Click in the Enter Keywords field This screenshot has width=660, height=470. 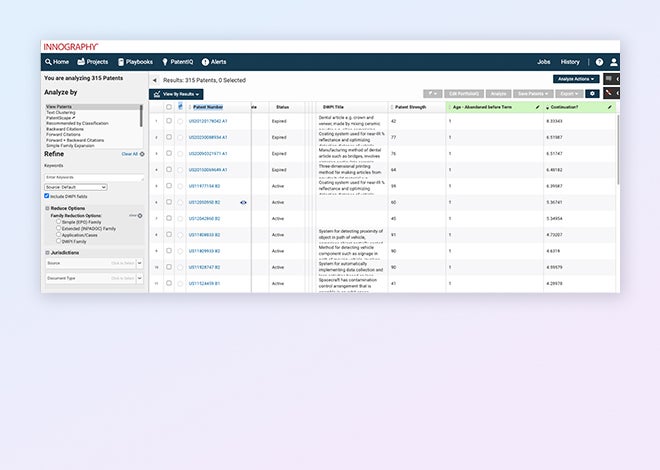click(x=94, y=176)
